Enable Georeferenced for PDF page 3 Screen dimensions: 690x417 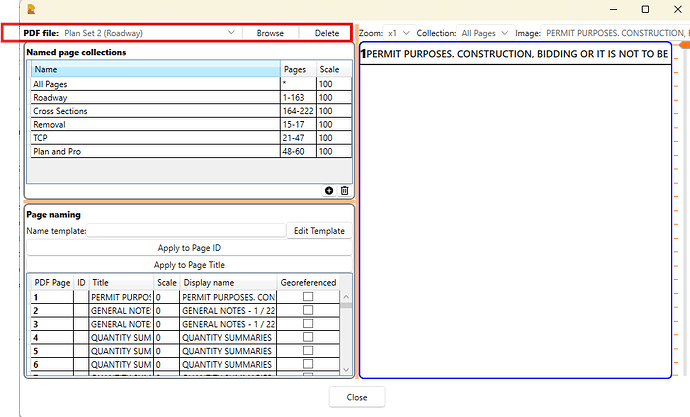307,324
